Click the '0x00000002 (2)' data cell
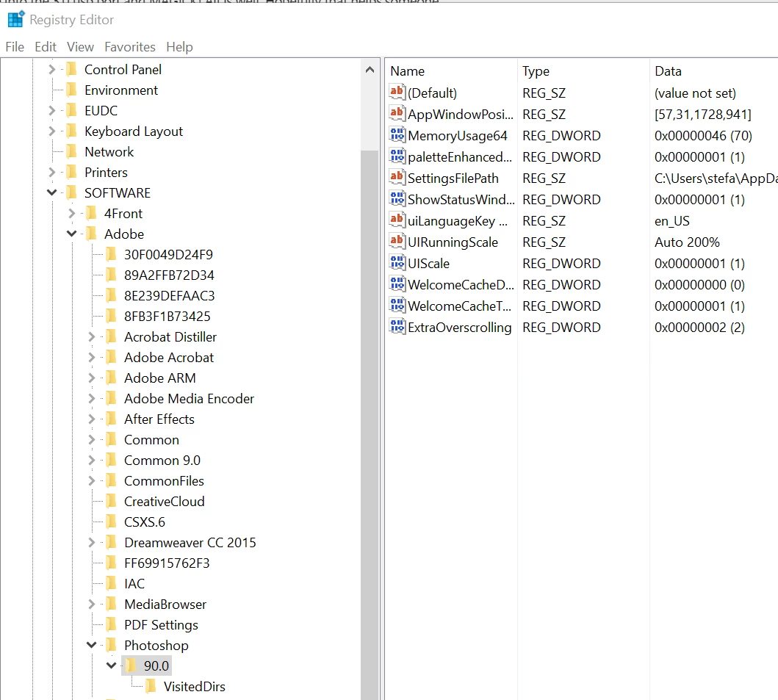 click(x=699, y=328)
